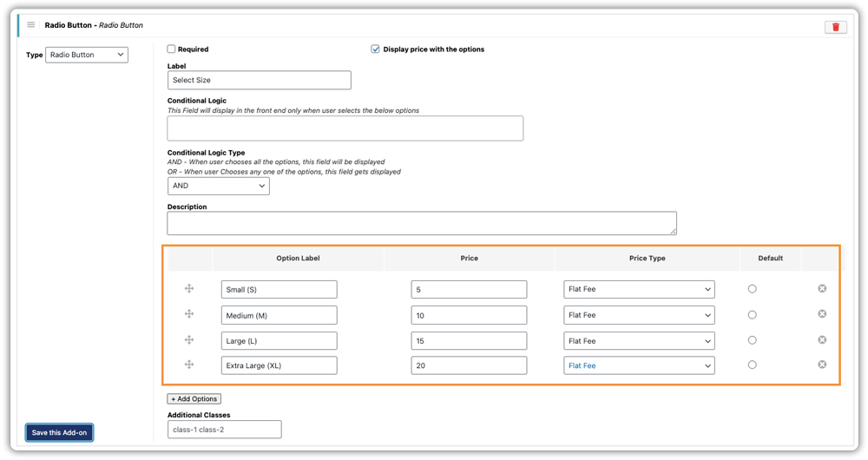Open Price Type dropdown for Medium (M)

tap(639, 315)
